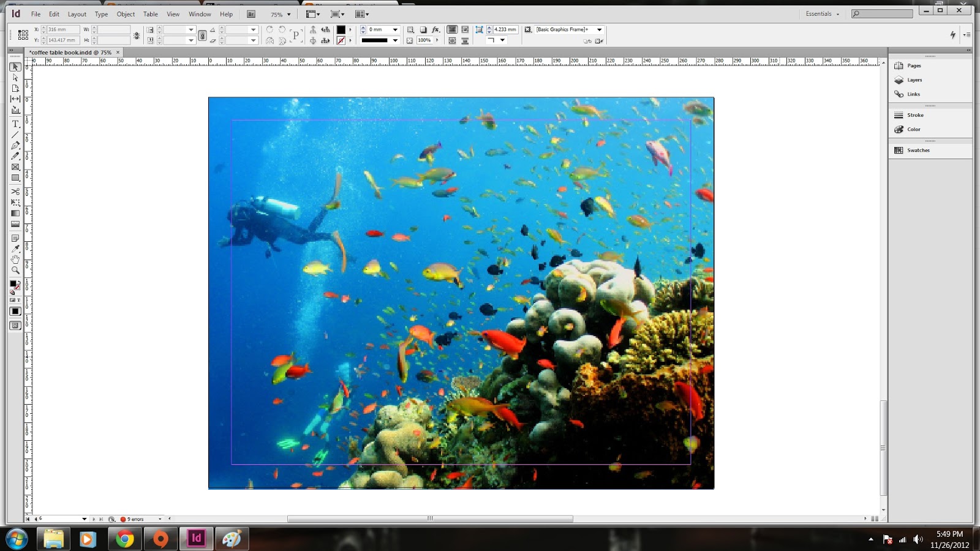The height and width of the screenshot is (551, 980).
Task: Open the Object menu
Action: (126, 14)
